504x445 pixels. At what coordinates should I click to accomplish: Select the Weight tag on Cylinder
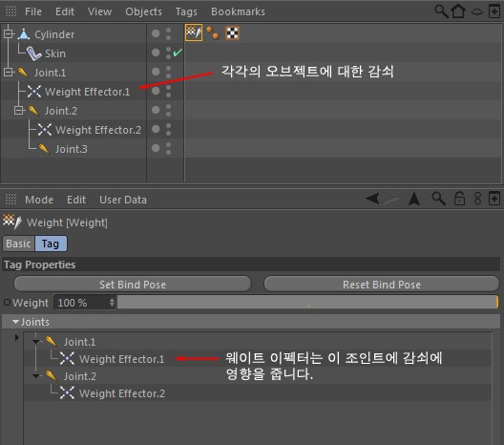coord(194,32)
